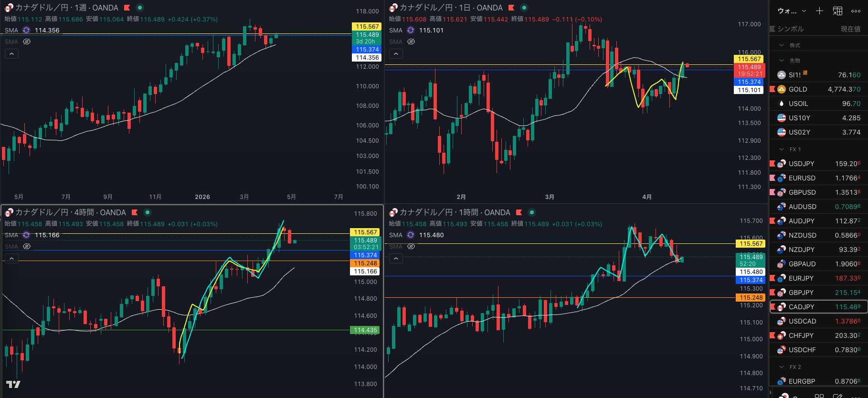Click the シンボル column header
This screenshot has height=398, width=868.
click(791, 29)
